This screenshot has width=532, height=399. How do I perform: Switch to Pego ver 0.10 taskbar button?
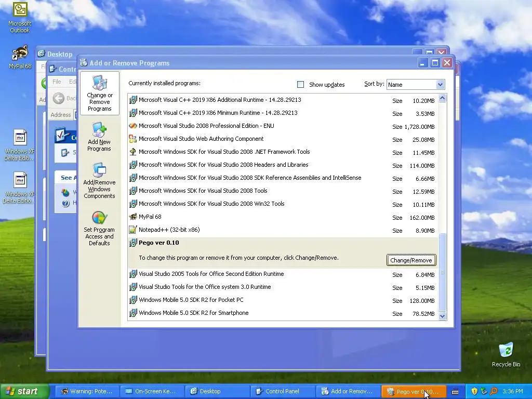(x=413, y=391)
